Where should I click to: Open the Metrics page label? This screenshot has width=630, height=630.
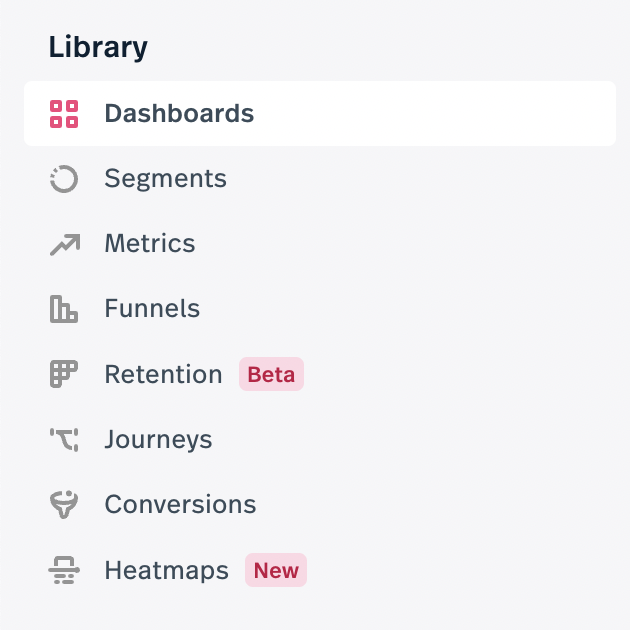point(150,243)
